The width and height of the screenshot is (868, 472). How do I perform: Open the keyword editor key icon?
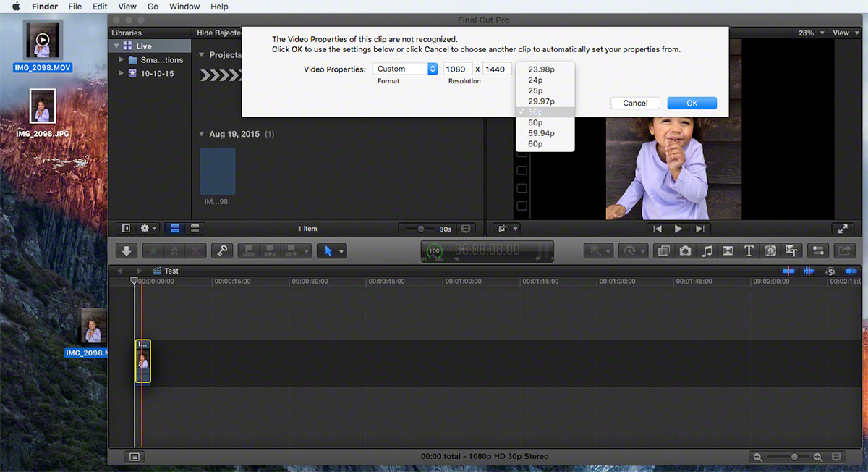(x=221, y=250)
